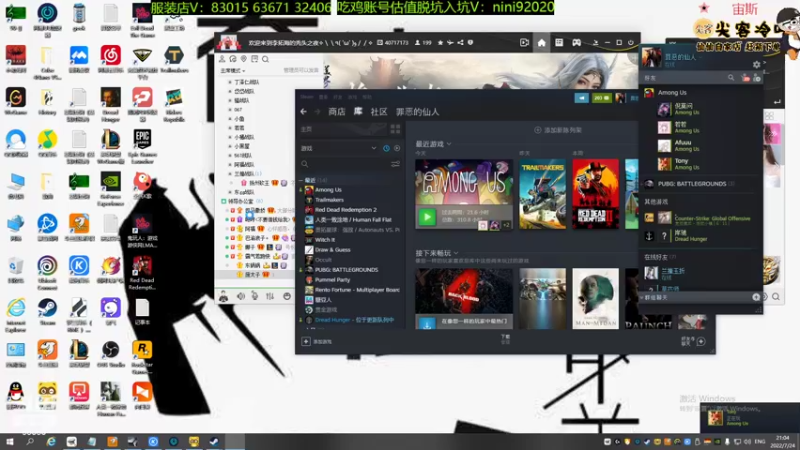Expand the PUBG: BATTLEGROUNDS group in friends list

[x=691, y=184]
